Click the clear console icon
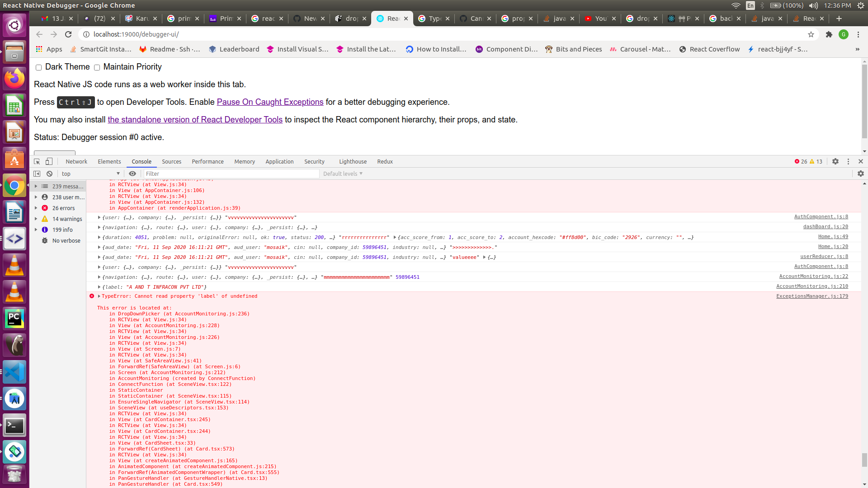868x488 pixels. coord(49,174)
